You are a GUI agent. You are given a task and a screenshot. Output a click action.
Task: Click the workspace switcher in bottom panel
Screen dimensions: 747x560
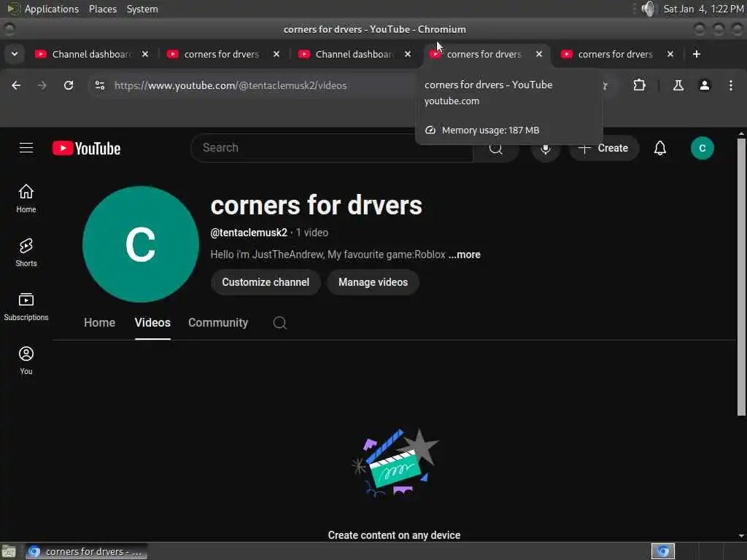(663, 551)
